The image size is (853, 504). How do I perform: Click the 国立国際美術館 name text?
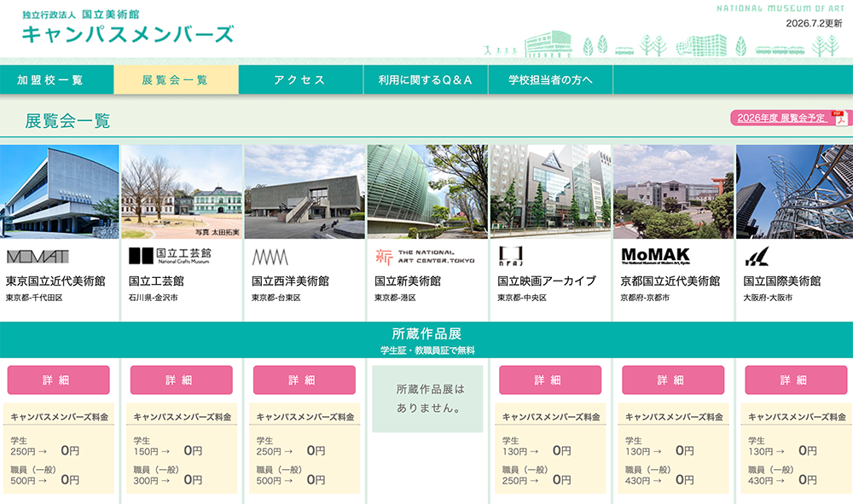tap(782, 281)
